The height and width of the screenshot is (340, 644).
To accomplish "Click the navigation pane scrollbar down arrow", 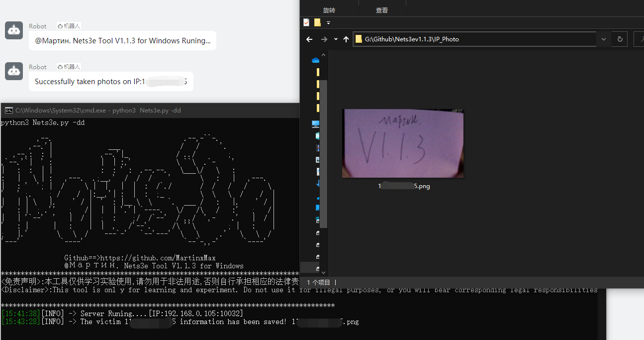I will 323,272.
